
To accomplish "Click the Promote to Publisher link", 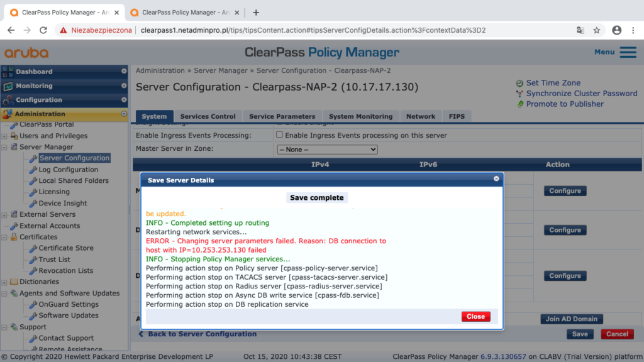I will click(x=565, y=104).
